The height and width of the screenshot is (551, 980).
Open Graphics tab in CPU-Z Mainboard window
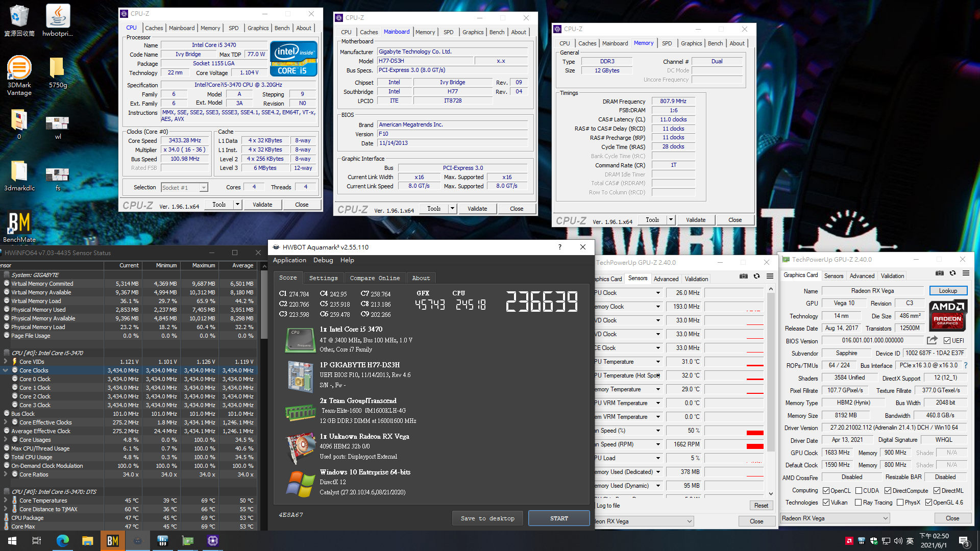(473, 32)
